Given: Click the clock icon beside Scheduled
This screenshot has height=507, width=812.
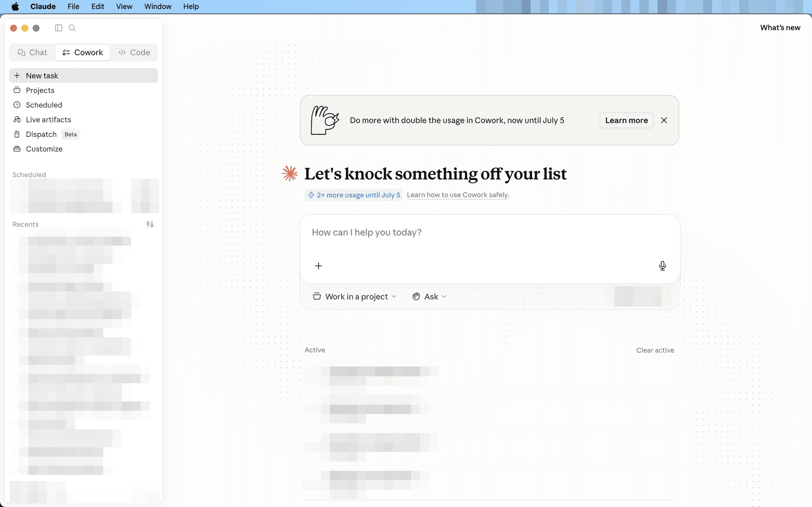Looking at the screenshot, I should click(x=17, y=105).
